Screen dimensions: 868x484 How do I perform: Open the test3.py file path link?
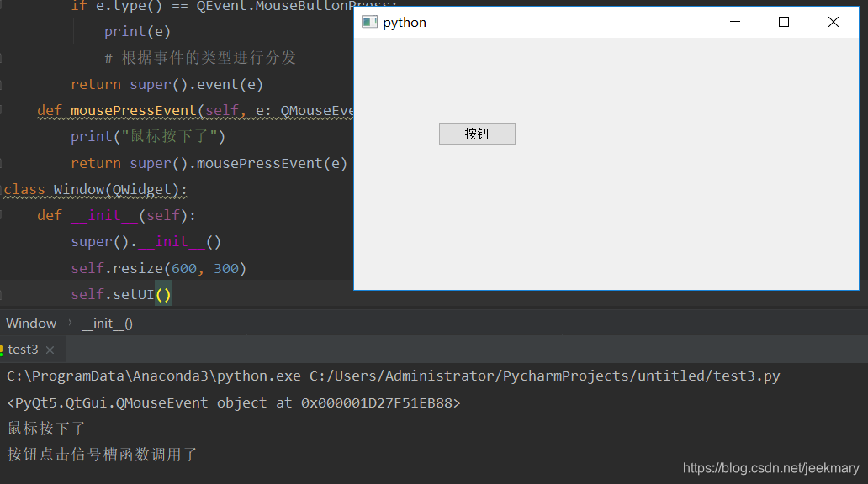pyautogui.click(x=544, y=376)
